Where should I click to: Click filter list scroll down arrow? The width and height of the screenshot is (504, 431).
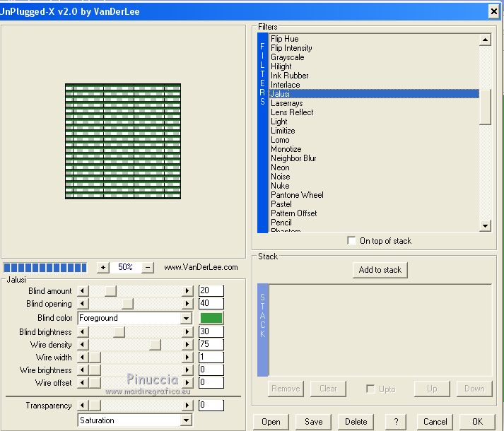[x=485, y=225]
